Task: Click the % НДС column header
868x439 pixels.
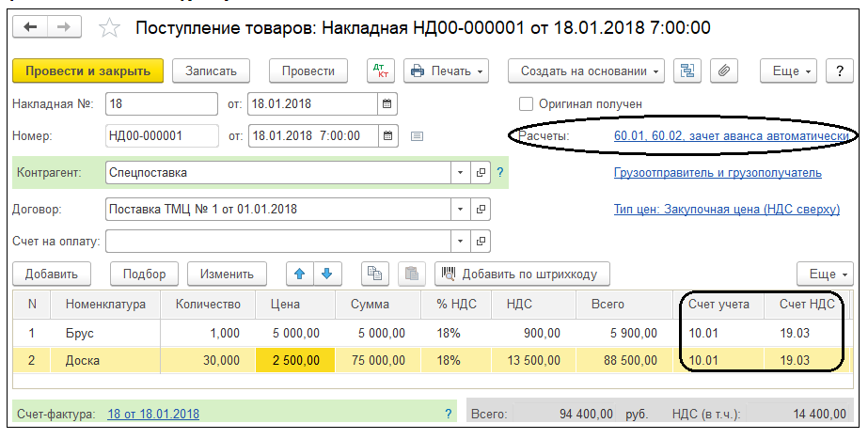Action: click(456, 304)
